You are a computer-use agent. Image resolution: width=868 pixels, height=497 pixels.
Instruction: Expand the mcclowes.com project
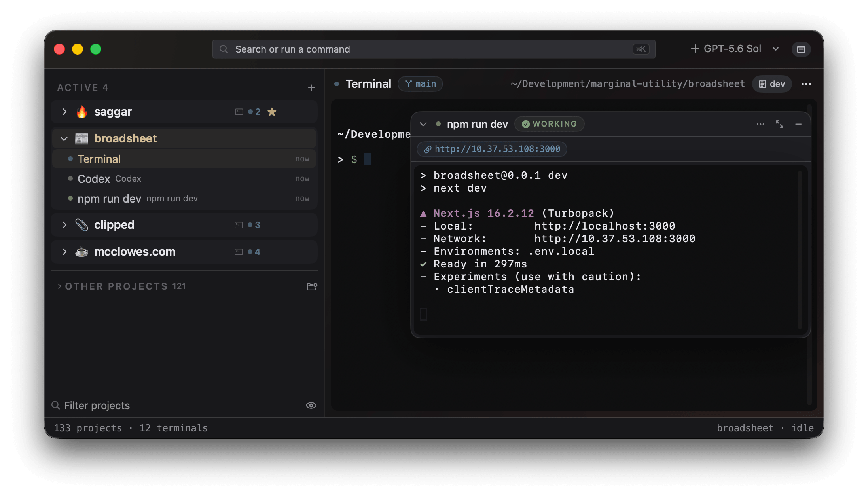[x=64, y=252]
